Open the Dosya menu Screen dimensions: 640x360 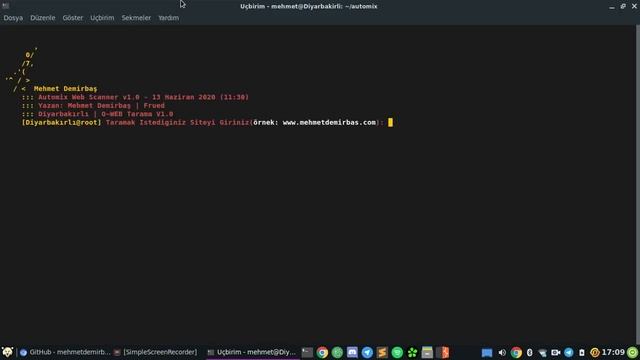click(x=13, y=18)
